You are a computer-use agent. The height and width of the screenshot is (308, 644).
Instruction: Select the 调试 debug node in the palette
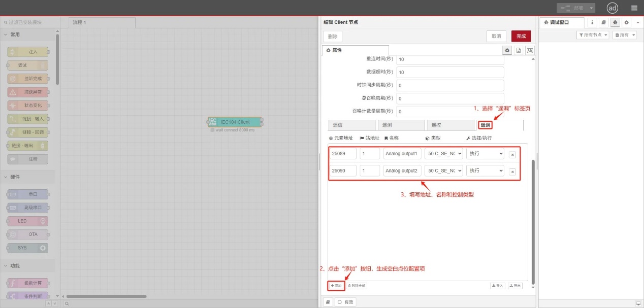pos(27,65)
